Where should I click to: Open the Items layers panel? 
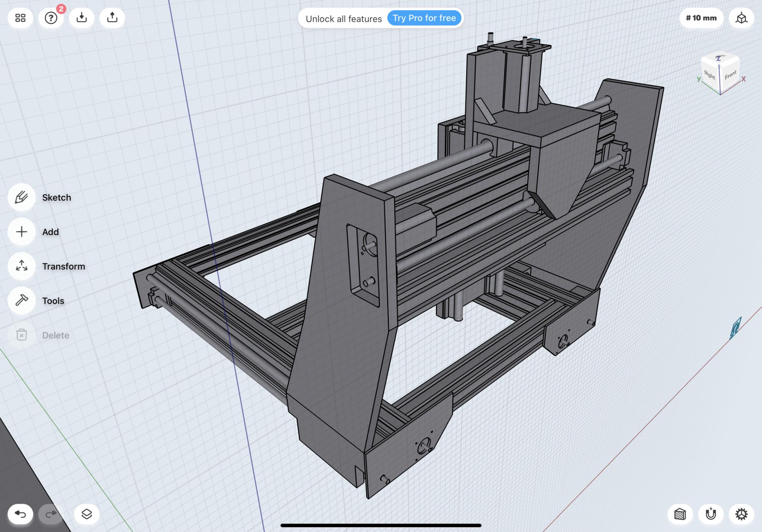coord(87,514)
